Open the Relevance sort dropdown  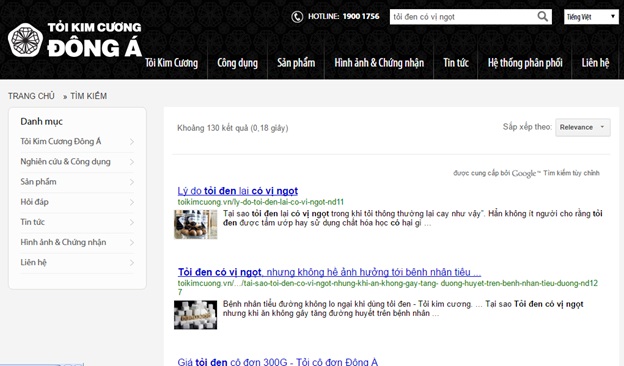tap(583, 127)
